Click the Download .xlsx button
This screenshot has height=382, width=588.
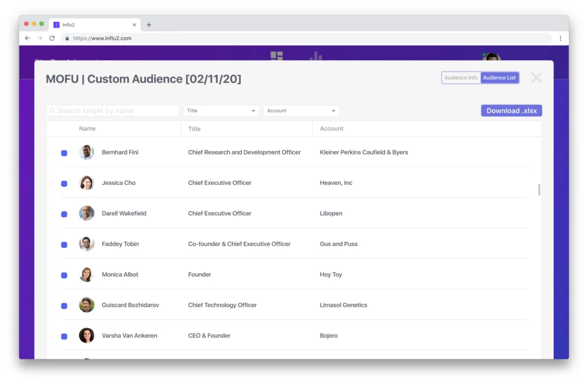point(511,111)
